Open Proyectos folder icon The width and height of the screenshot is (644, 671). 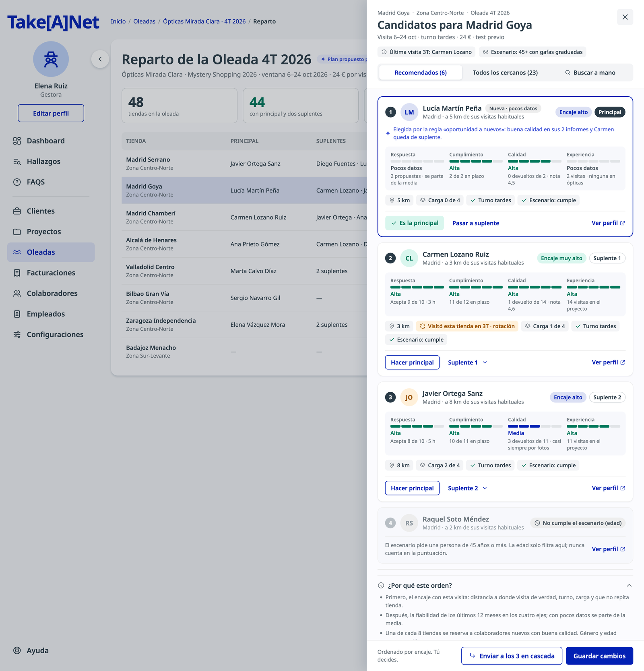click(17, 232)
